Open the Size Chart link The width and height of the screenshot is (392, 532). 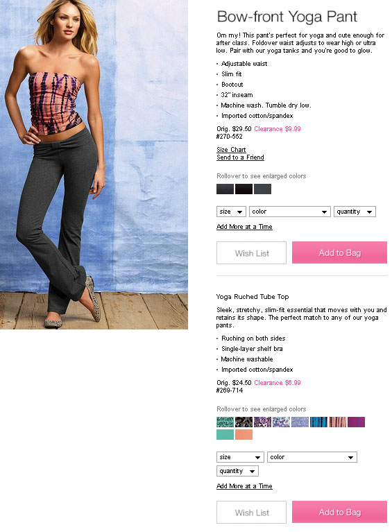click(x=231, y=150)
